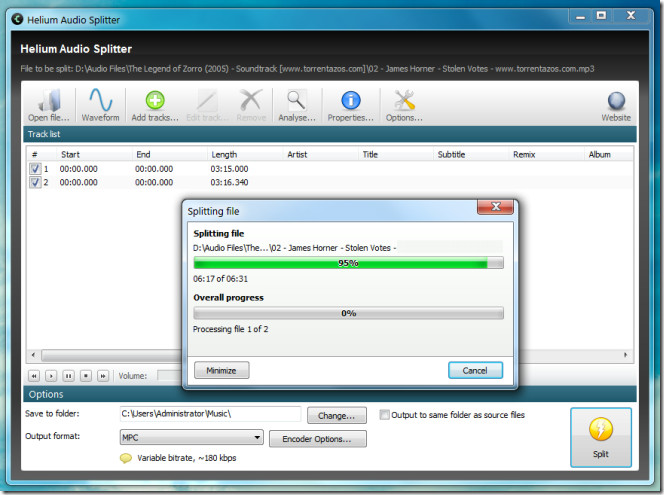Screen dimensions: 664x495
Task: Close the Splitting file dialog
Action: pyautogui.click(x=495, y=207)
